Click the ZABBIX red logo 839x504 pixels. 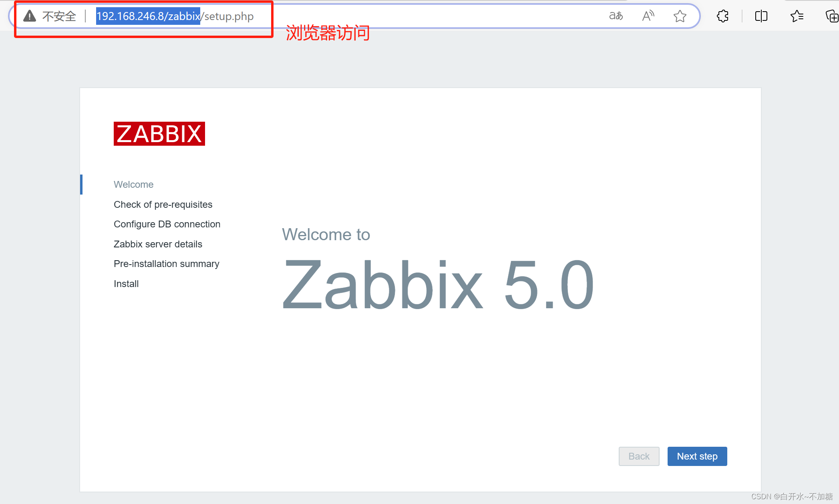[x=159, y=134]
